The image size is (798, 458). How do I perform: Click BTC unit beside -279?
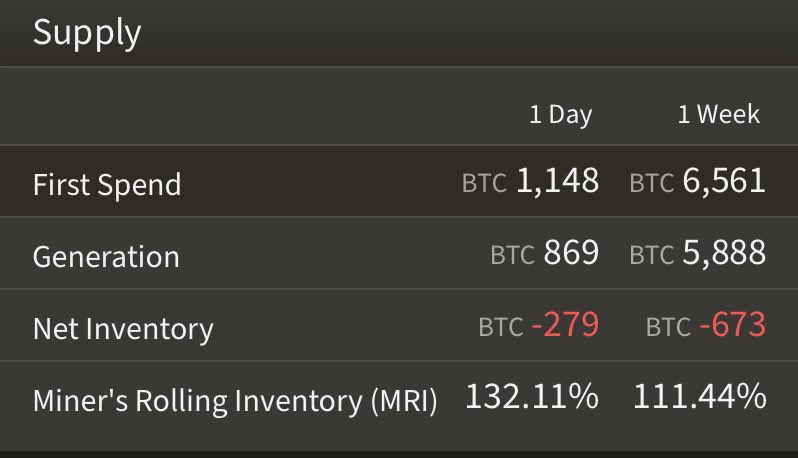(x=501, y=327)
